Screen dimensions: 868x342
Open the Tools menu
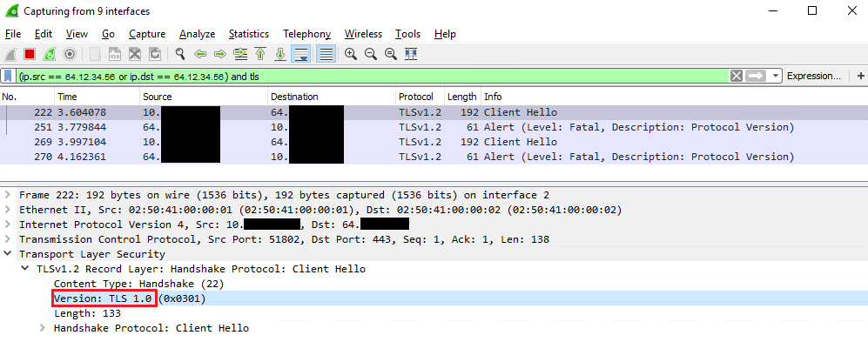(x=408, y=34)
